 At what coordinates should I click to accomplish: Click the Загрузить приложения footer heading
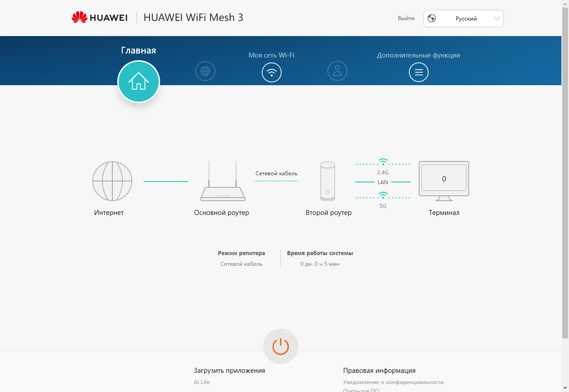click(x=229, y=370)
